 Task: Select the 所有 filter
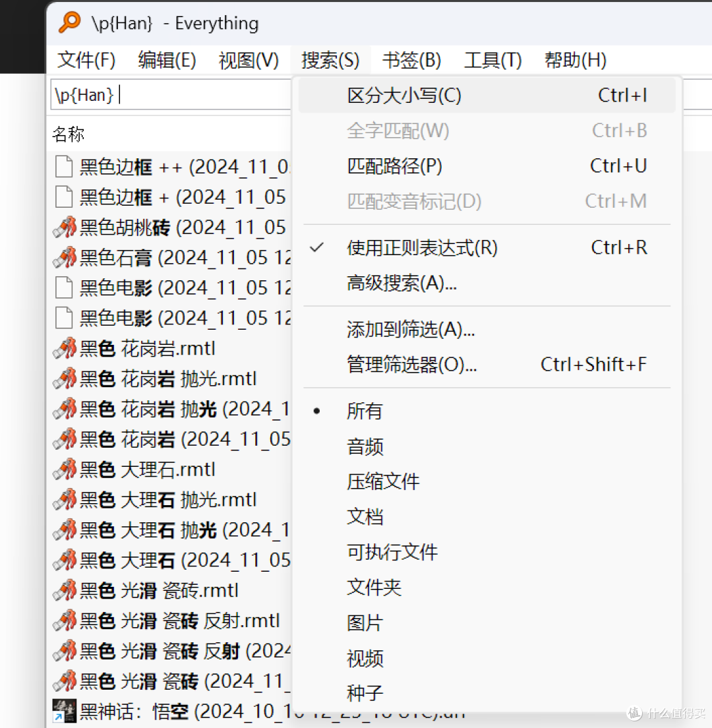click(487, 411)
